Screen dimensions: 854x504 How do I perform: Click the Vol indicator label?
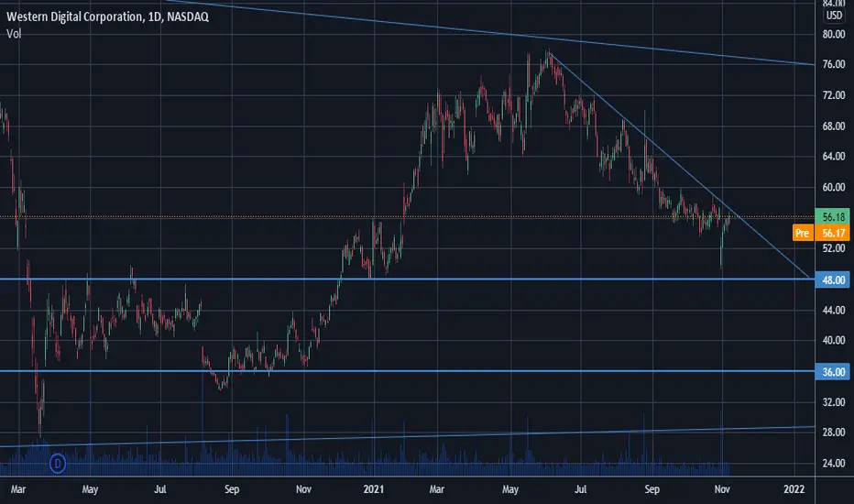pyautogui.click(x=14, y=34)
